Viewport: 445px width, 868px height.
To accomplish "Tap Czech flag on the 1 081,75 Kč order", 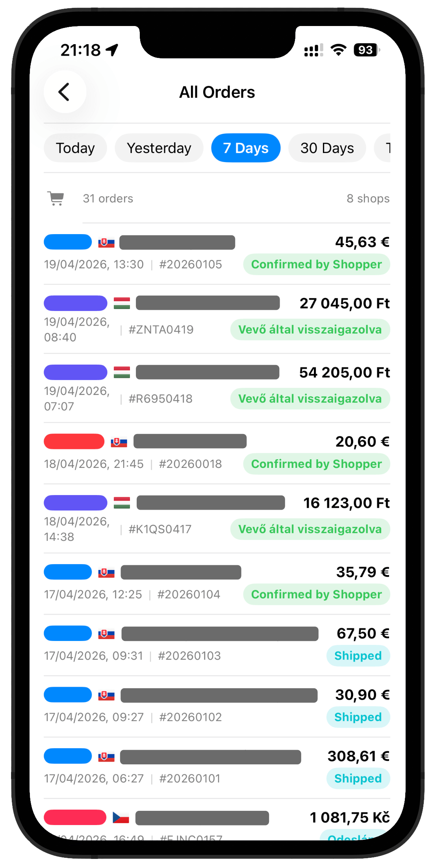I will 121,818.
